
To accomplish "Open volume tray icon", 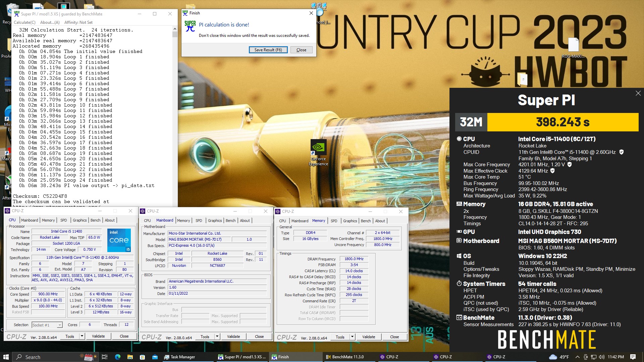I will coord(602,357).
